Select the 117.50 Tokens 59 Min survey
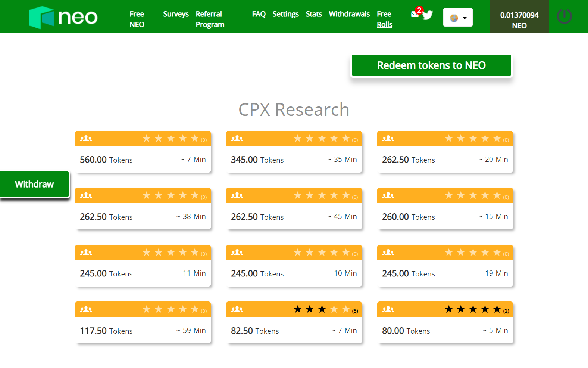The width and height of the screenshot is (588, 368). point(143,322)
